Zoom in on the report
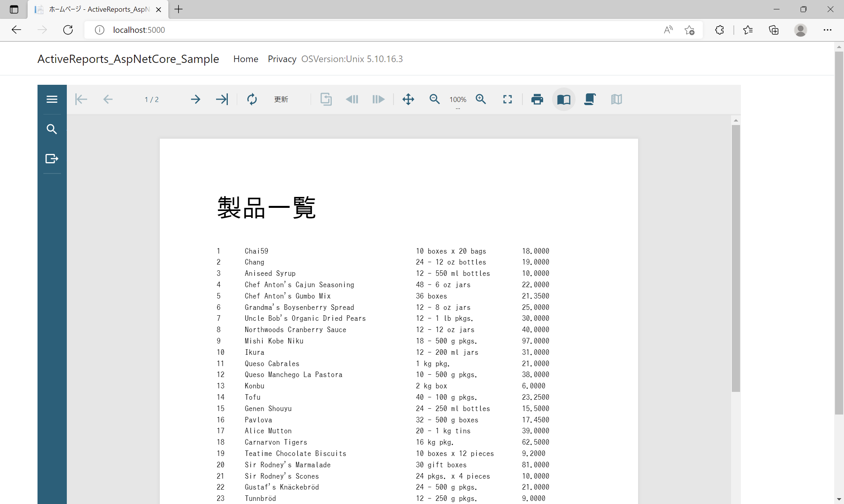The image size is (844, 504). [481, 99]
